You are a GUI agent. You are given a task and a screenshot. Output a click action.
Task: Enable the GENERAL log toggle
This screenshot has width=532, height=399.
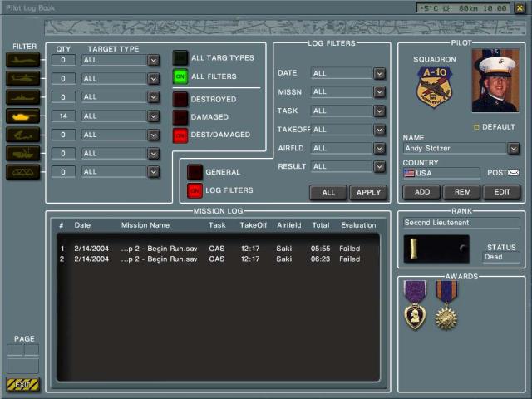[x=195, y=172]
